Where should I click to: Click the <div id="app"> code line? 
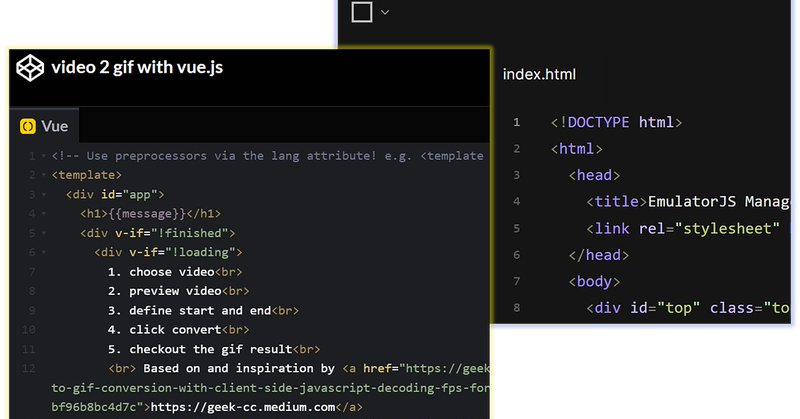pyautogui.click(x=115, y=194)
